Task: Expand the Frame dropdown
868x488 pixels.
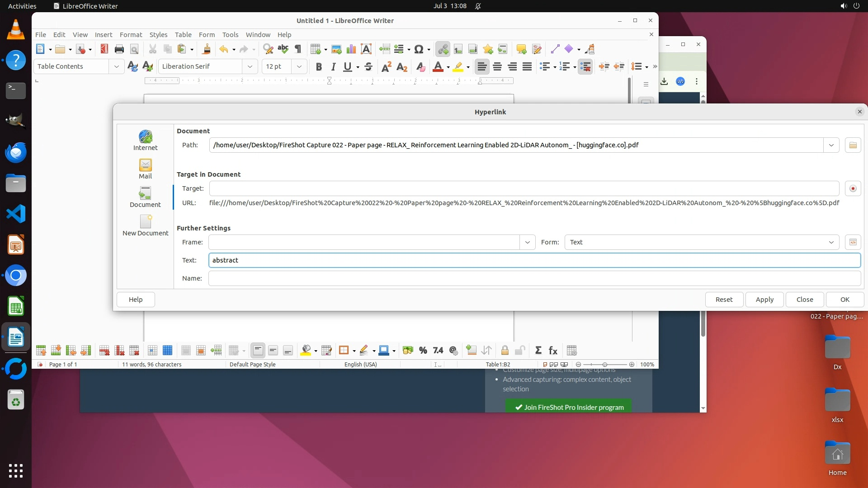Action: [527, 242]
